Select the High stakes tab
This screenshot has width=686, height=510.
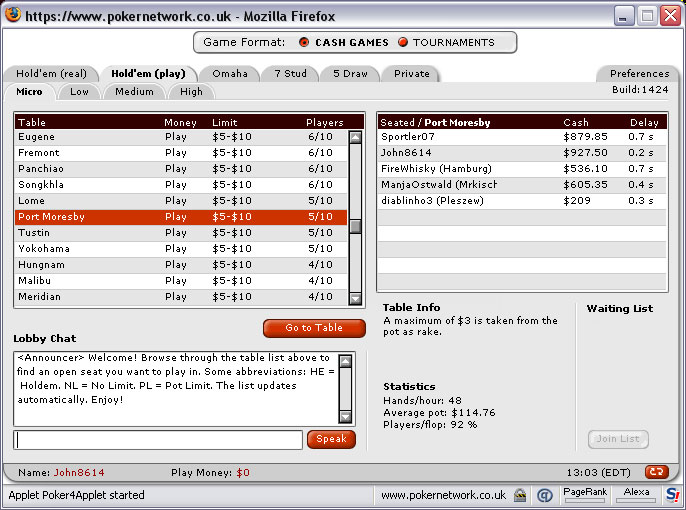pyautogui.click(x=191, y=91)
